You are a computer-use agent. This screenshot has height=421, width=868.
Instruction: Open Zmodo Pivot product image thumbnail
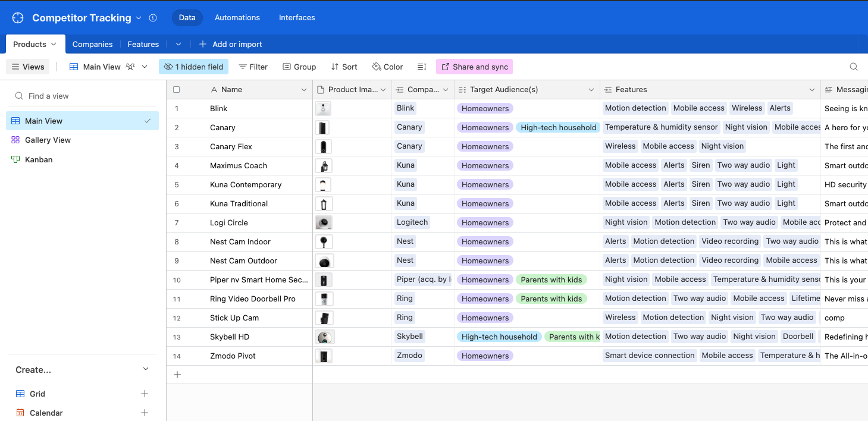324,356
